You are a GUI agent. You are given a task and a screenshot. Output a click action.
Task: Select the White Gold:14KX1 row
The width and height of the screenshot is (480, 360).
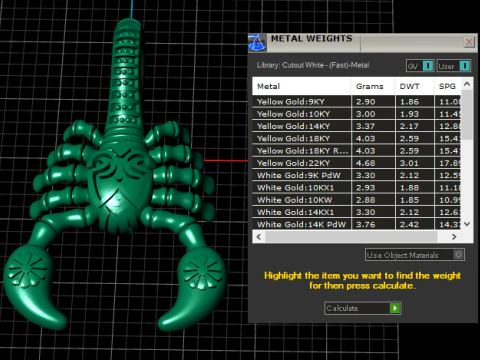click(x=357, y=212)
